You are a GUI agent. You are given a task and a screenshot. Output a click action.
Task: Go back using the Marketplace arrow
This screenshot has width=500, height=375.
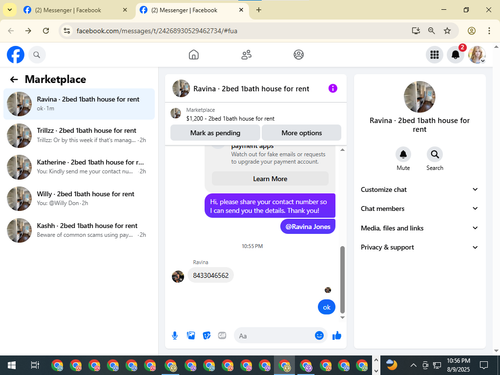click(x=14, y=79)
